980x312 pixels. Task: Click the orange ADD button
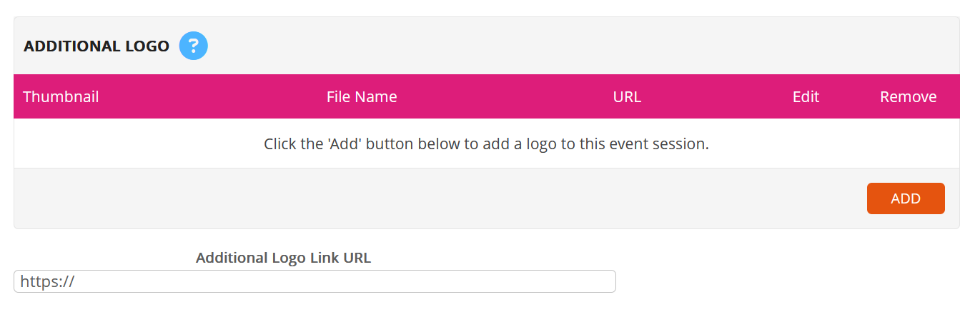coord(906,198)
